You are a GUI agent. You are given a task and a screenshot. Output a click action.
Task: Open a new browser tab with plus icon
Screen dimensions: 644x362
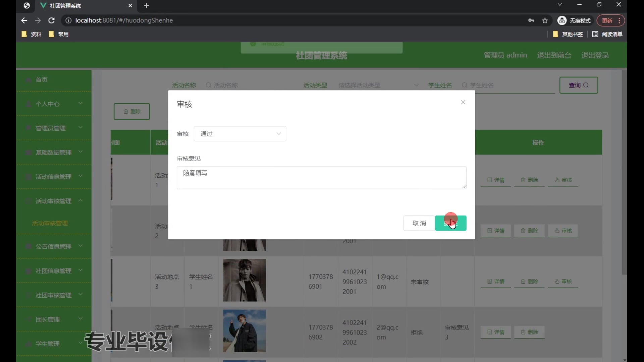pyautogui.click(x=146, y=6)
